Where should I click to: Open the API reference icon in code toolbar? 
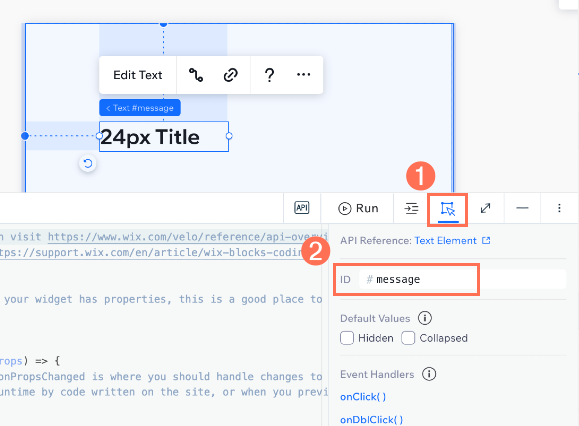(302, 208)
